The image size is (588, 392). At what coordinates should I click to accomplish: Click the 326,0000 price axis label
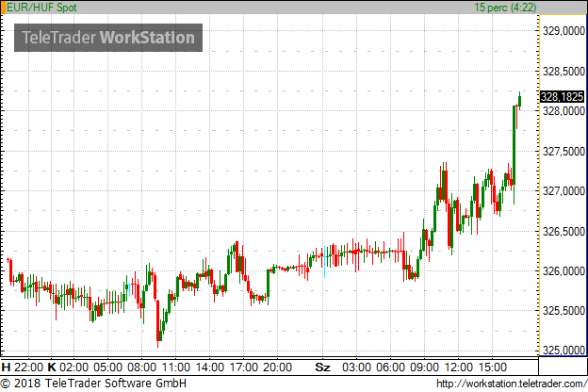[x=563, y=270]
